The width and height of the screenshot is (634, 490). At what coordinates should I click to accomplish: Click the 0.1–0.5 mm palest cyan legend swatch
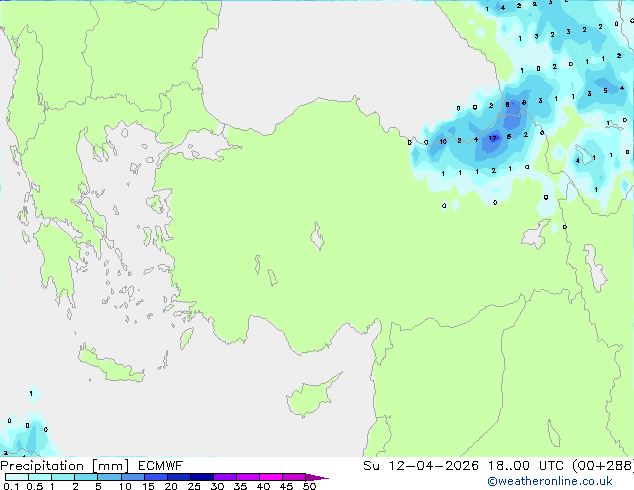17,477
